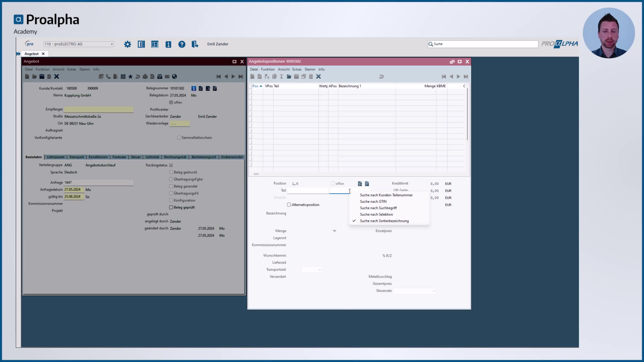Switch to the Lieferparam tab

[x=56, y=157]
